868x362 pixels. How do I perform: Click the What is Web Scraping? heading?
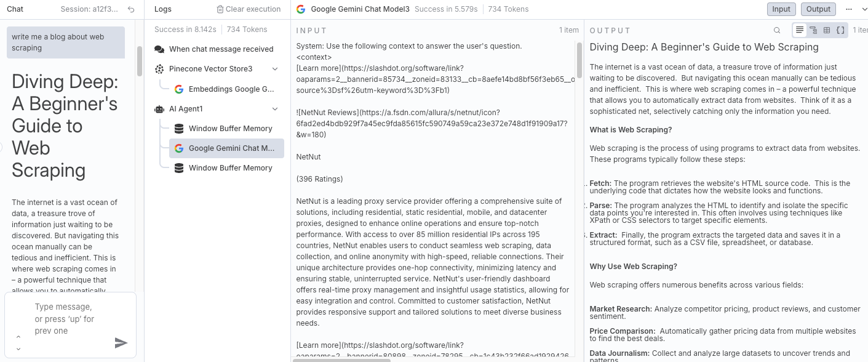[631, 130]
